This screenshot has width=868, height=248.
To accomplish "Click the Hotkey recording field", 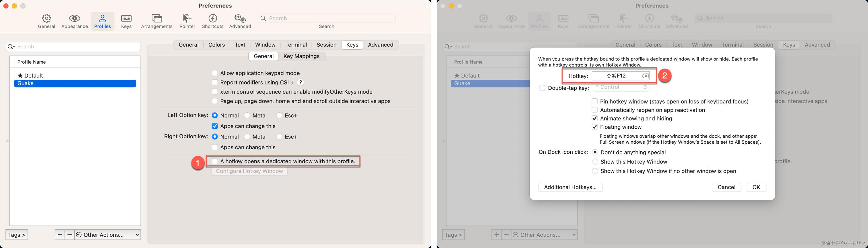I will (620, 76).
